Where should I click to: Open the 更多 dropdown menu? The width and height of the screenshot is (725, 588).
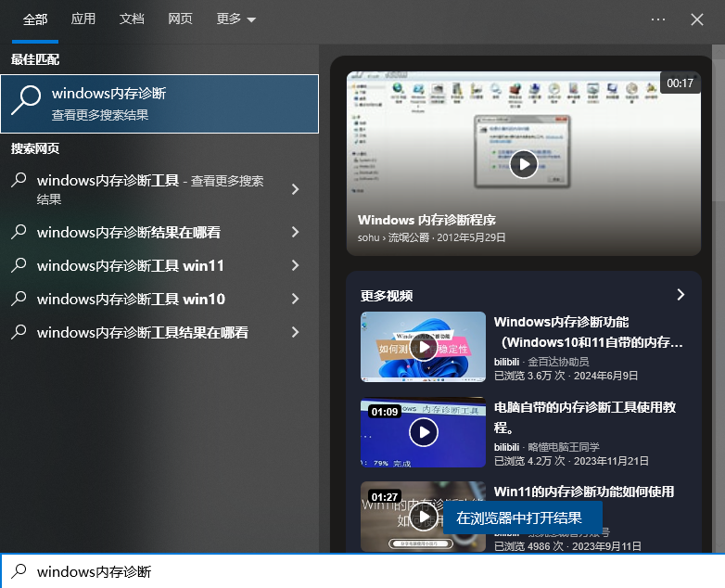click(x=235, y=19)
